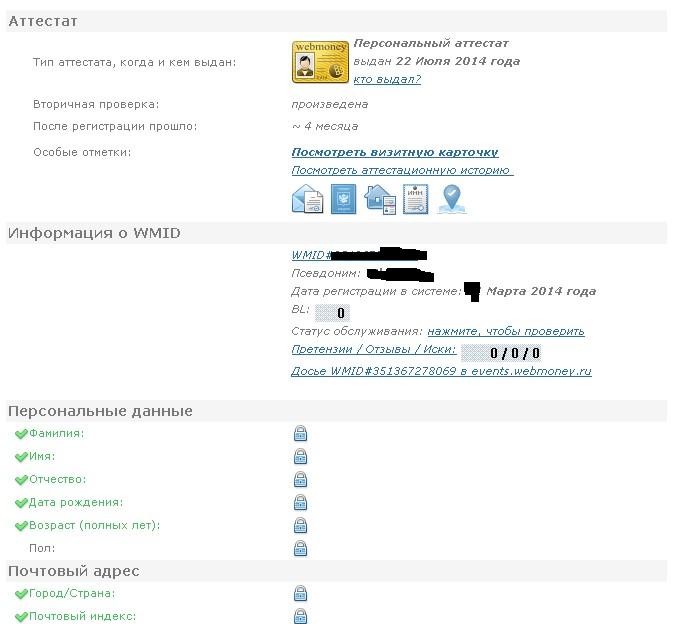Viewport: 685px width, 624px height.
Task: Click the 'Почтовый адрес' section header
Action: (336, 571)
